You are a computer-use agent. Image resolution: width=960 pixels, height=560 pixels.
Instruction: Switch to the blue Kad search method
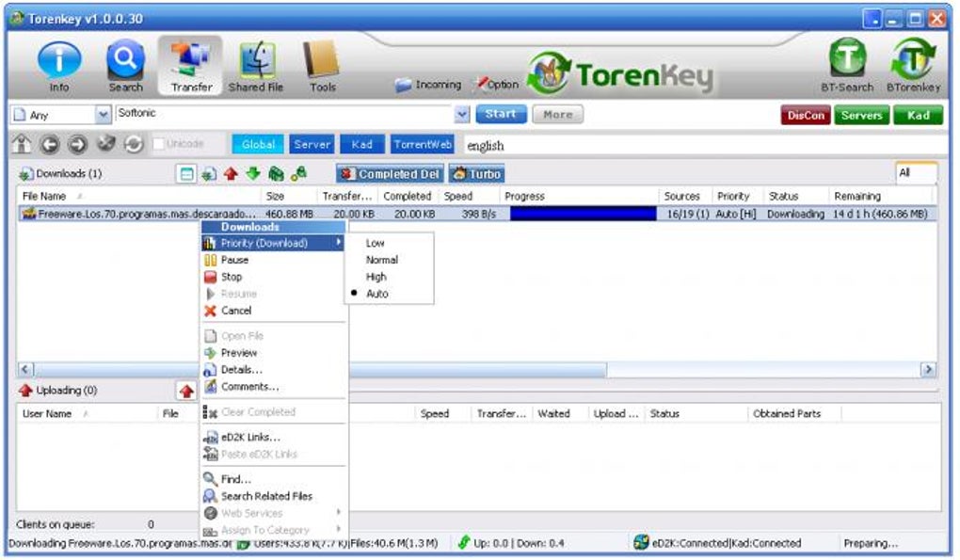(x=361, y=144)
